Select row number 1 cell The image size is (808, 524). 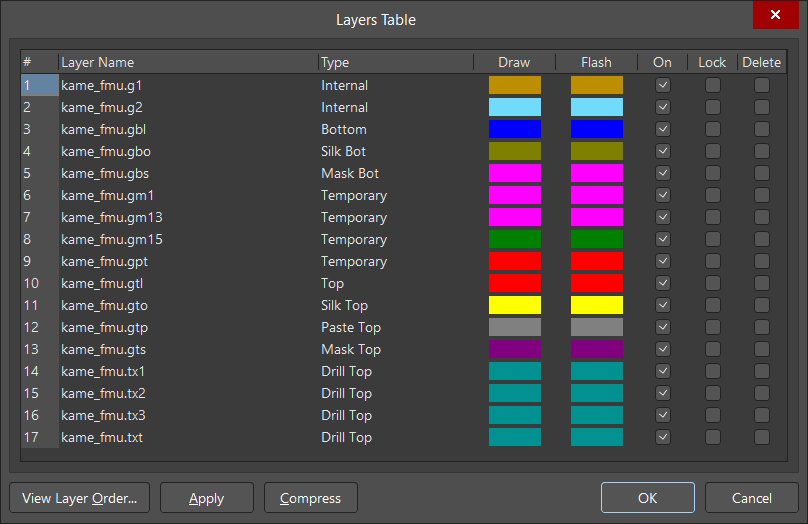tap(40, 85)
